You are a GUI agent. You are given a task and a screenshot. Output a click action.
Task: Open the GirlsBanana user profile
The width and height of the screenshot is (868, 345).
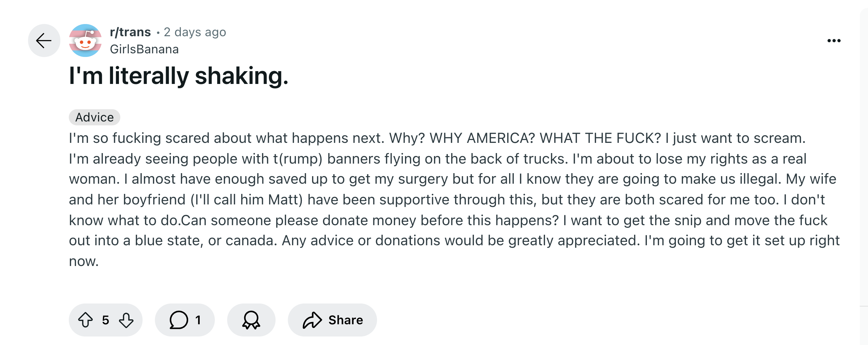point(144,49)
